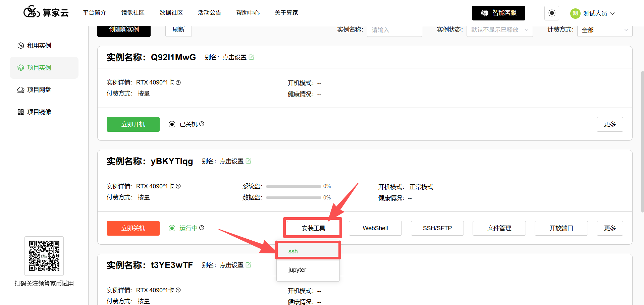Click the headset icon in 智能客服 button

(485, 13)
